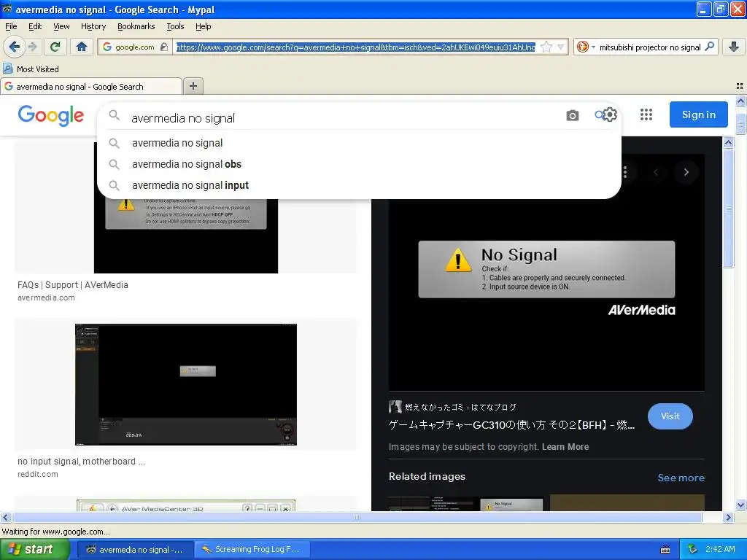This screenshot has height=560, width=747.
Task: Click the search bar magnifier icon
Action: tap(709, 47)
